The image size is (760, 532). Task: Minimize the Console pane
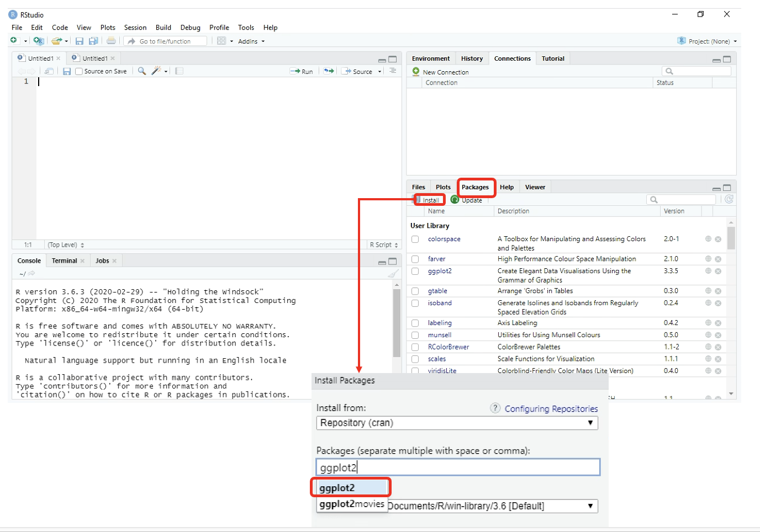point(382,262)
